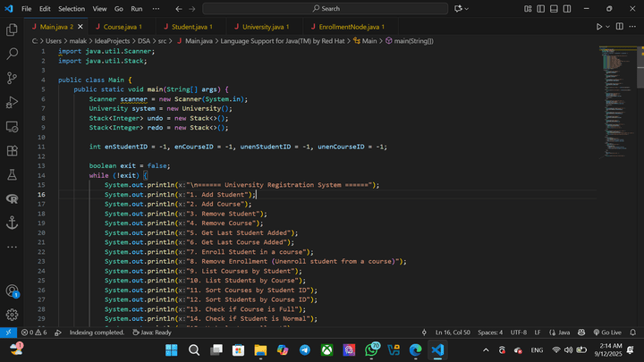This screenshot has height=362, width=644.
Task: Open the Testing flask icon view
Action: [x=13, y=175]
